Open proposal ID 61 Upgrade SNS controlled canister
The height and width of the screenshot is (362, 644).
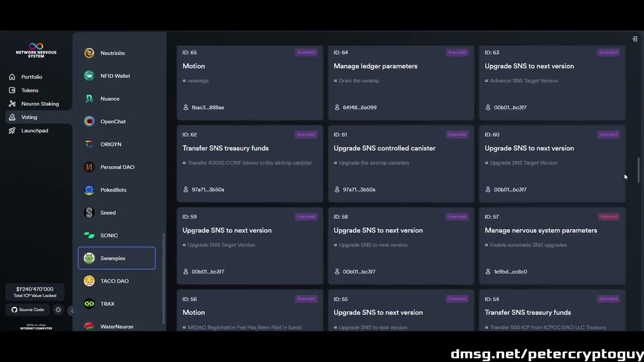point(401,164)
